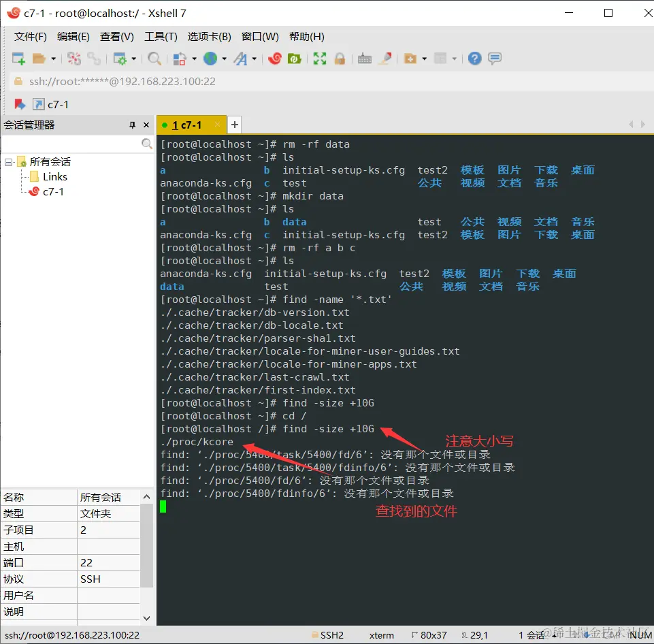The width and height of the screenshot is (654, 644).
Task: Click the new folder plus icon in the toolbar
Action: click(x=410, y=59)
